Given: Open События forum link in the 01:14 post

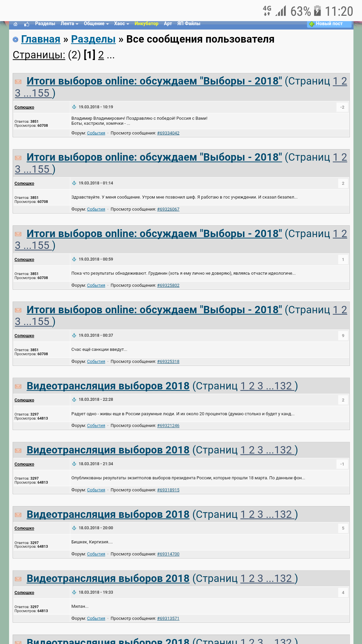Looking at the screenshot, I should 96,209.
